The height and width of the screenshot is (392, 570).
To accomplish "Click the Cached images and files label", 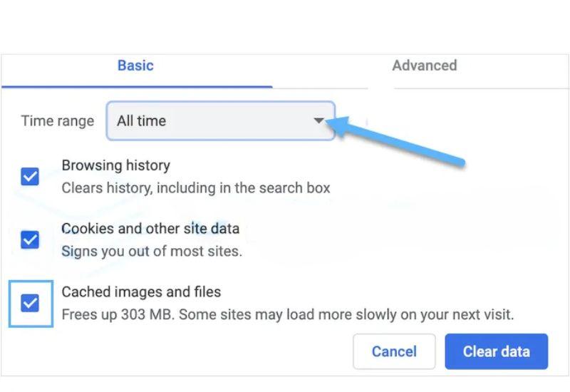I will tap(141, 292).
